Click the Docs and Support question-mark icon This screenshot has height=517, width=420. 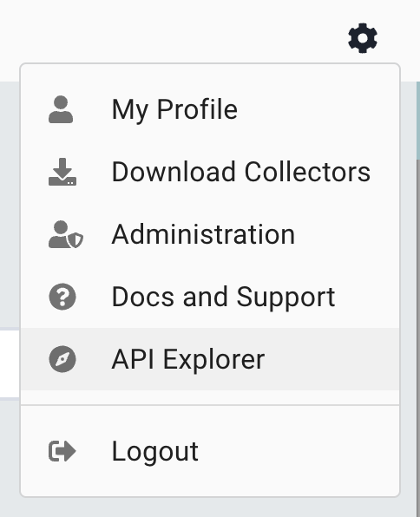point(62,297)
